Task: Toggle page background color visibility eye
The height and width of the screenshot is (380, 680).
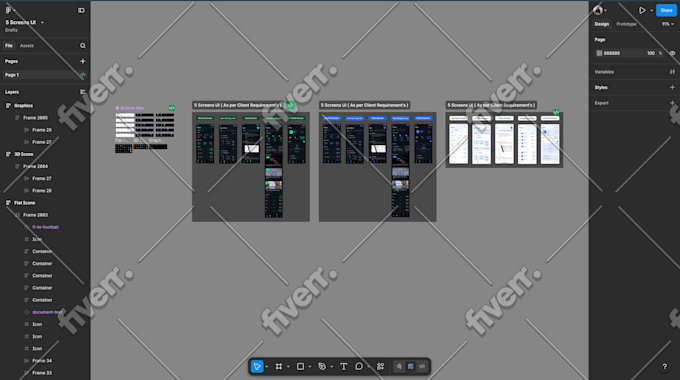Action: (x=672, y=53)
